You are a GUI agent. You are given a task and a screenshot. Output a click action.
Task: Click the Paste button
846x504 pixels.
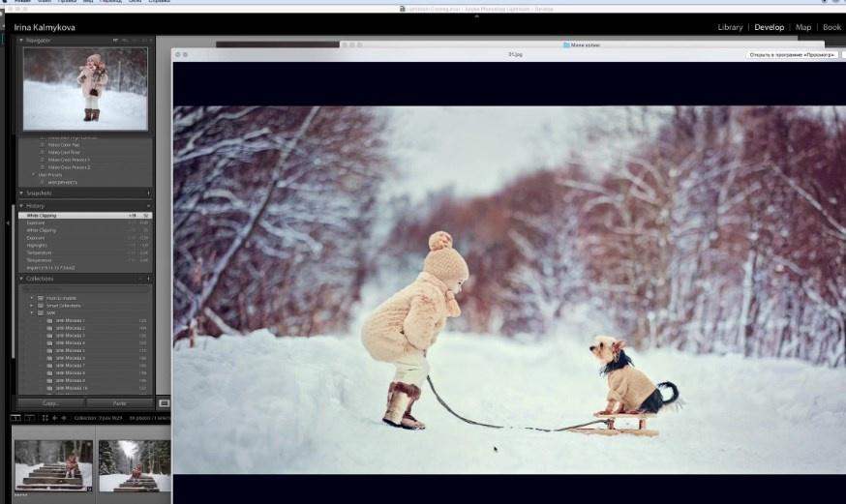120,402
